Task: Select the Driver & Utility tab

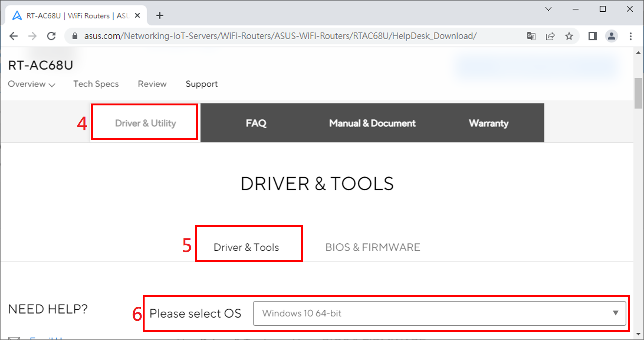Action: 145,123
